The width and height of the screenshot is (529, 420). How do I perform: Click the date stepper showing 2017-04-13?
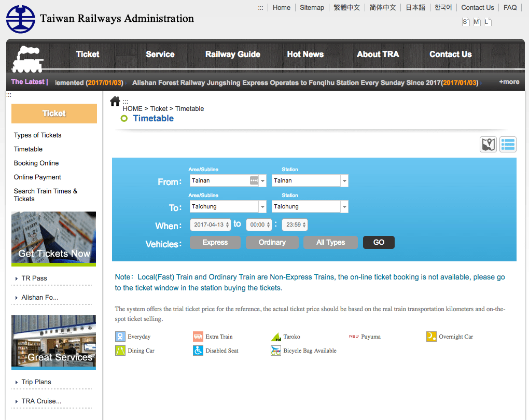click(x=210, y=225)
